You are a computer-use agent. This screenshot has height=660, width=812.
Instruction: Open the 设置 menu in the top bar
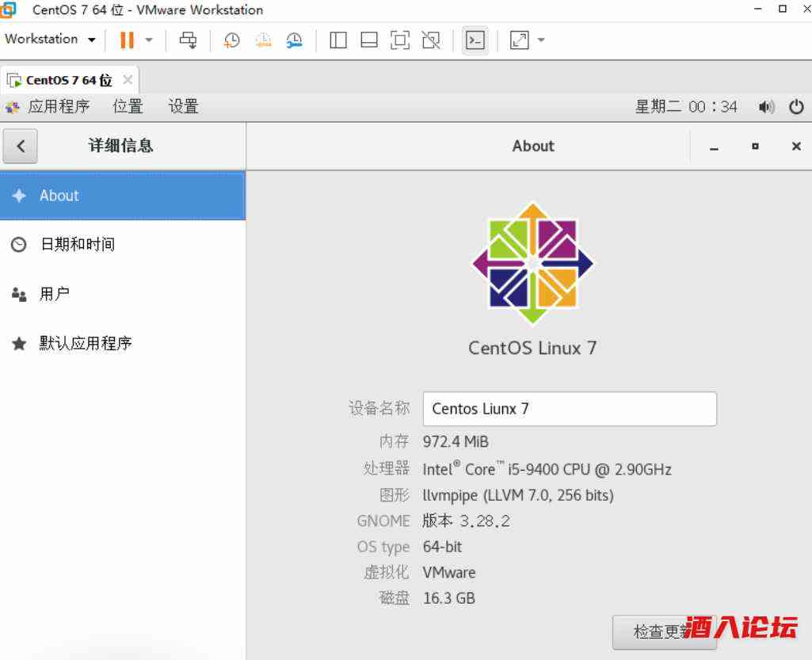183,106
